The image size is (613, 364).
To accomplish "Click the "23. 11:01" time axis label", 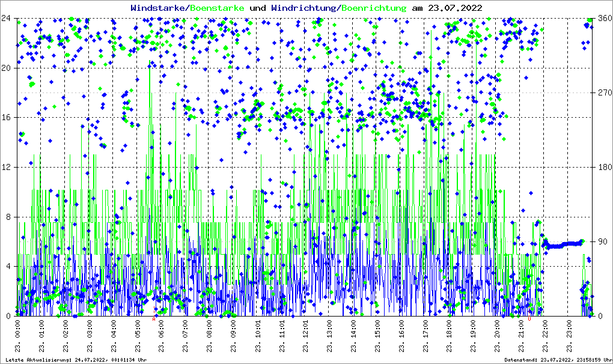I will 281,336.
